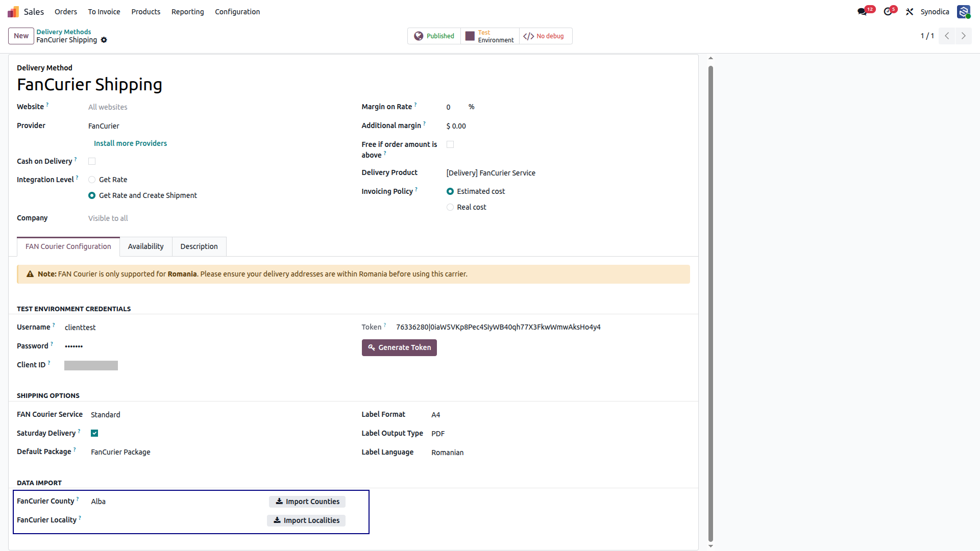980x551 pixels.
Task: Show help tooltip for Saturday Delivery
Action: click(79, 431)
